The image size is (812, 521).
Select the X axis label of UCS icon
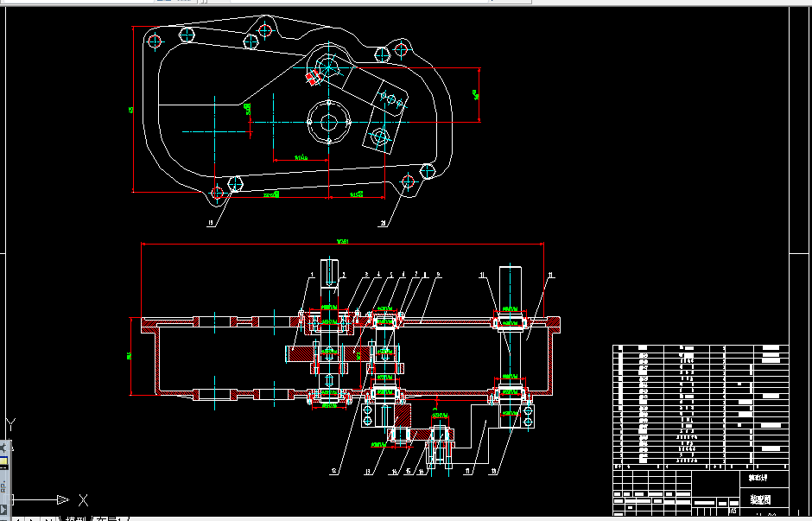tap(83, 500)
